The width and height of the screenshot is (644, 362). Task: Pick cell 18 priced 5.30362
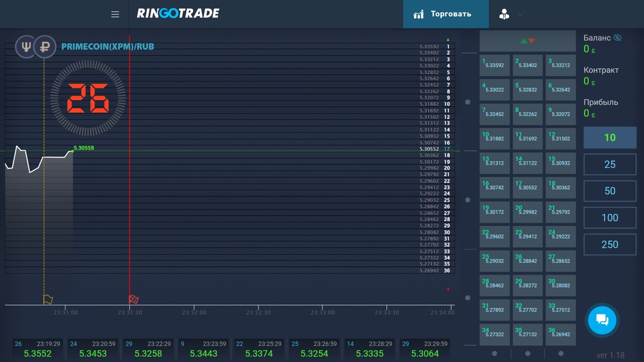tap(561, 187)
